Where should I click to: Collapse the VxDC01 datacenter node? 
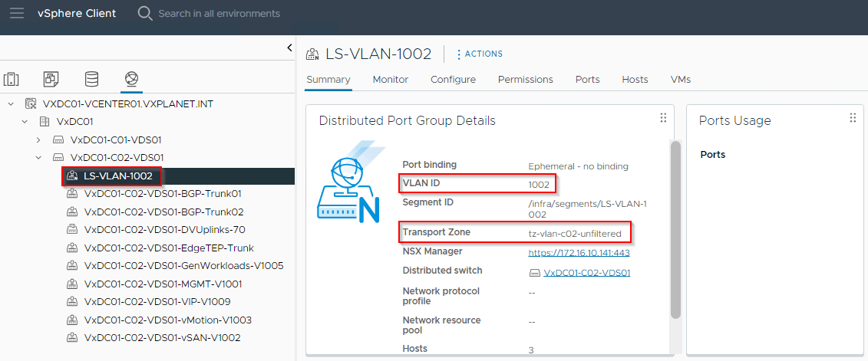pyautogui.click(x=25, y=122)
